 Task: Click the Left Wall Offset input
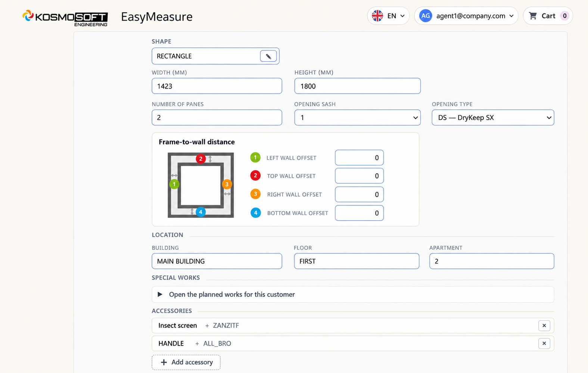click(x=359, y=158)
